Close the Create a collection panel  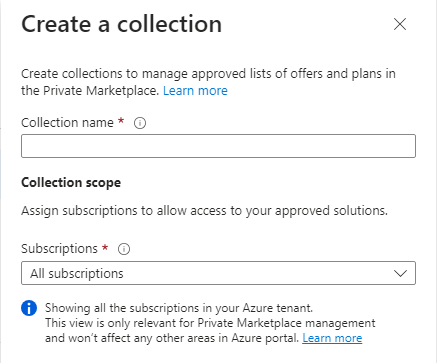coord(400,24)
